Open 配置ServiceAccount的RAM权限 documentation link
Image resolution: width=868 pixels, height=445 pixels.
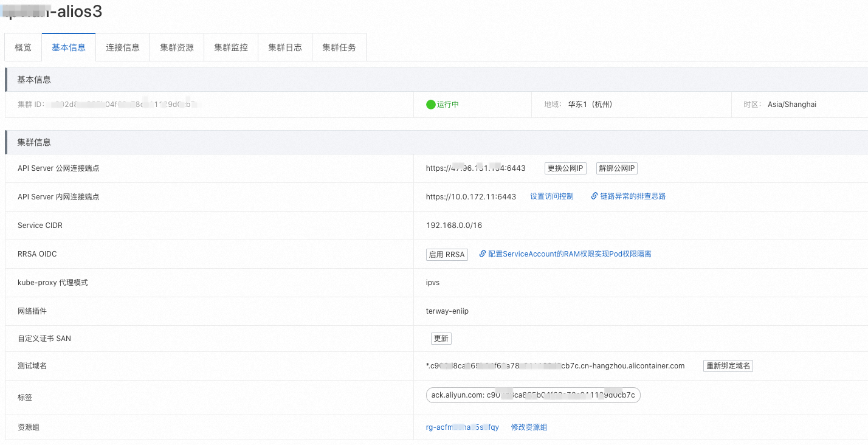pyautogui.click(x=569, y=254)
